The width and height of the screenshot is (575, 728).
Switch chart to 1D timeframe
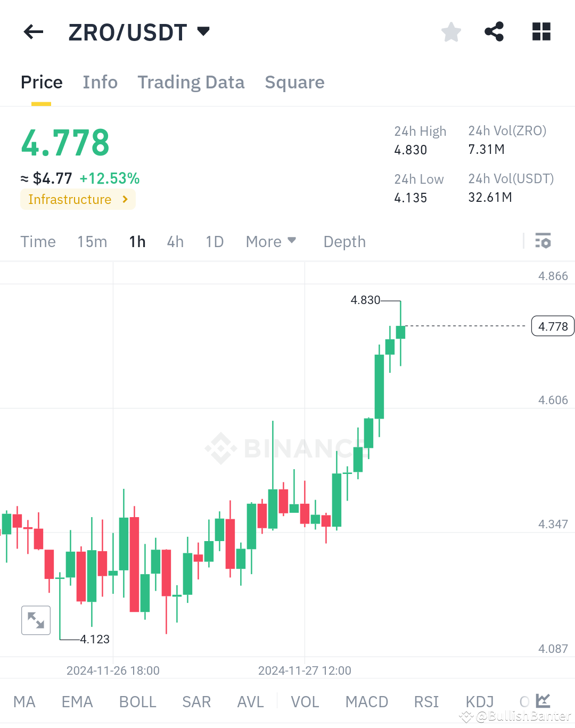tap(215, 241)
